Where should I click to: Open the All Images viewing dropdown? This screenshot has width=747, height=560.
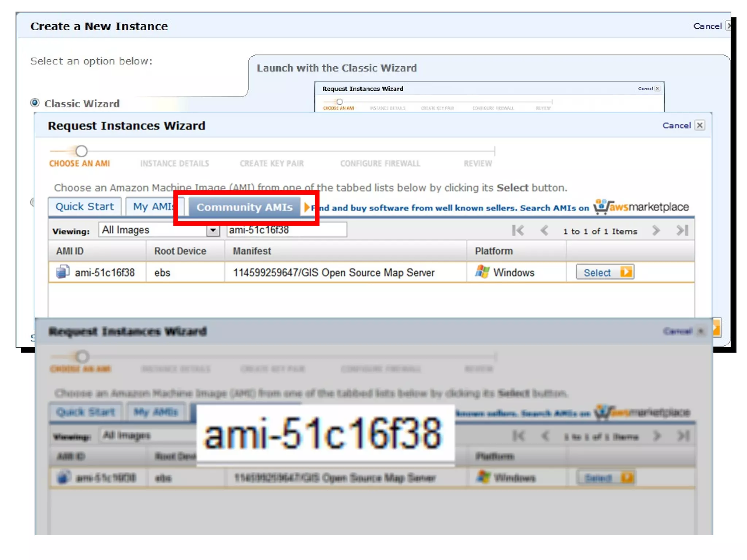tap(213, 230)
